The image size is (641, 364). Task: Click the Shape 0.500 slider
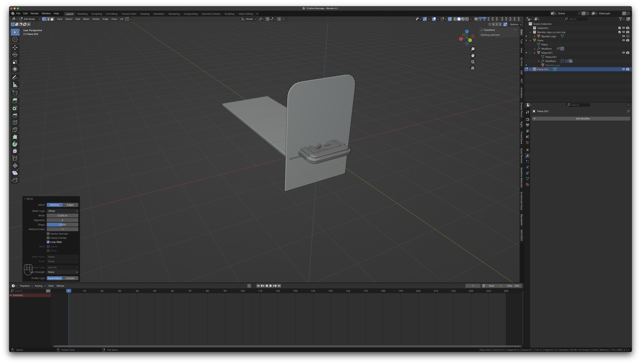coord(63,225)
